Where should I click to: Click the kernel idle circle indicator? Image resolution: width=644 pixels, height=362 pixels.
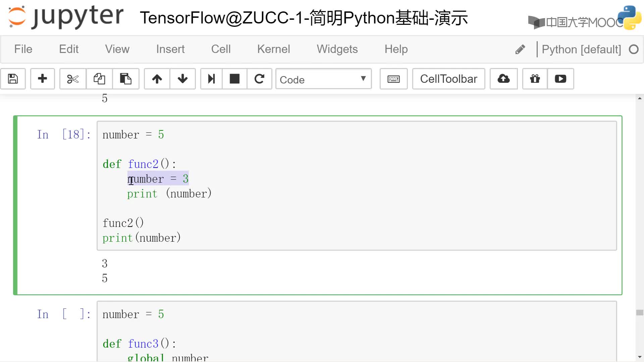coord(634,50)
